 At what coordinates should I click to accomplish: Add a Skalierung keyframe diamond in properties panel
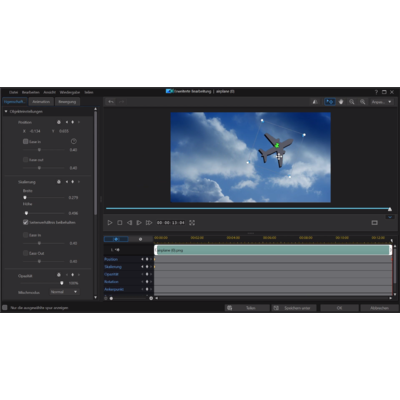pyautogui.click(x=72, y=182)
